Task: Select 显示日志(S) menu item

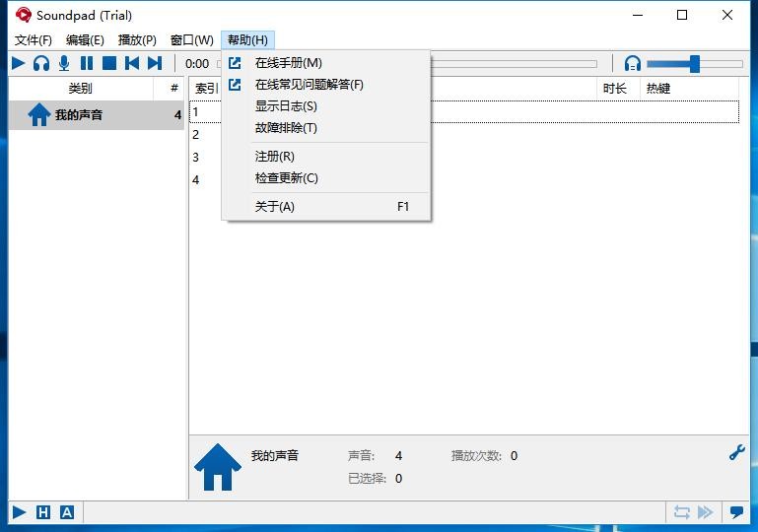Action: 326,106
